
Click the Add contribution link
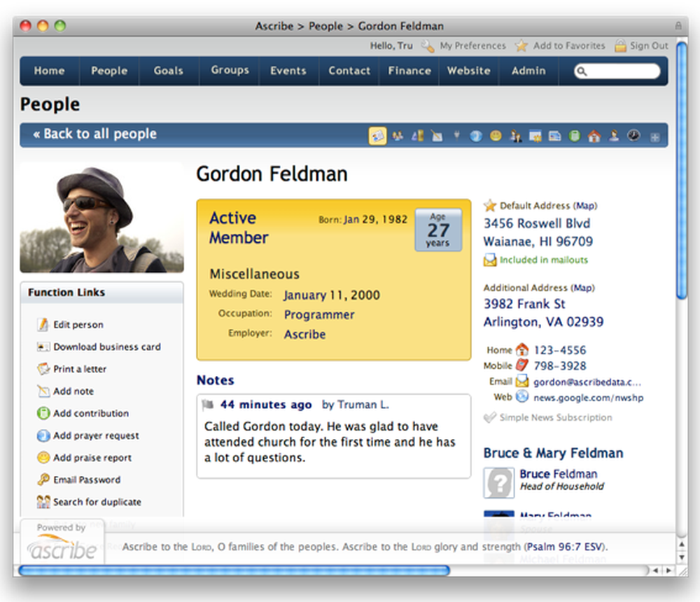(91, 414)
